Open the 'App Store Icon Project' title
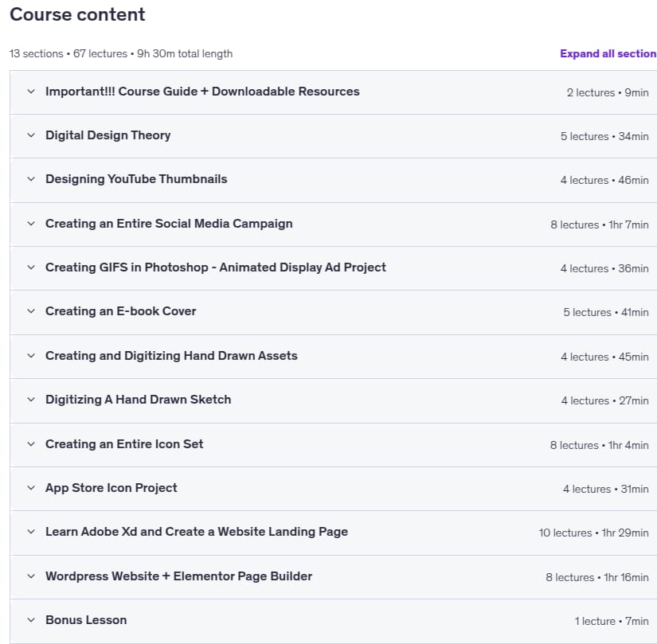 coord(111,488)
